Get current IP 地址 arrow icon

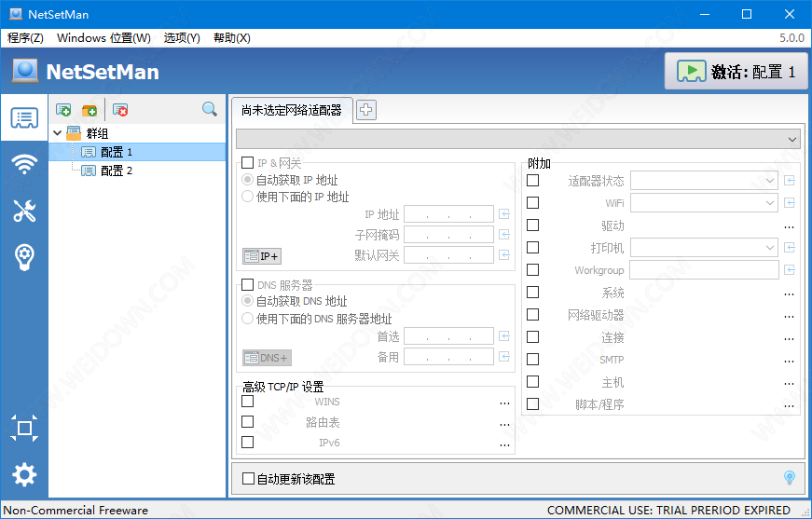[504, 214]
